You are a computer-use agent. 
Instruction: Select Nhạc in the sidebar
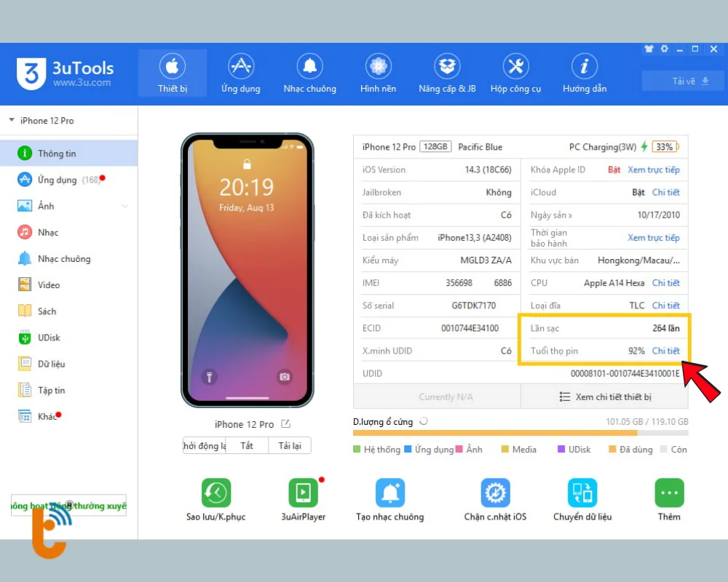click(44, 232)
